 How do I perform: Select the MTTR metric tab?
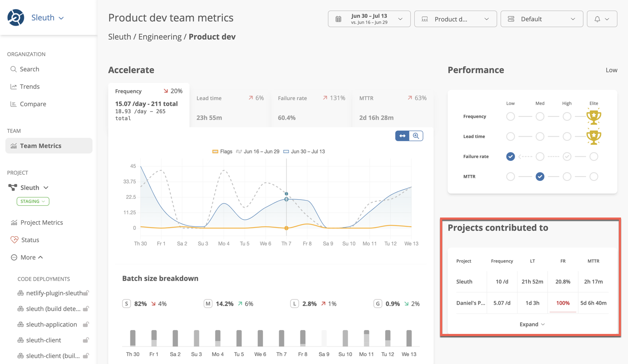393,109
